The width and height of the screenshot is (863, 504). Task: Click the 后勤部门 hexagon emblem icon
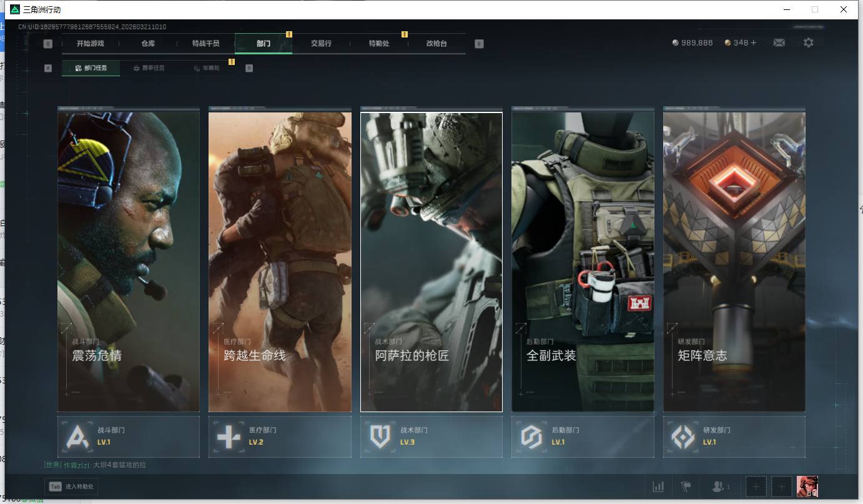click(x=531, y=437)
